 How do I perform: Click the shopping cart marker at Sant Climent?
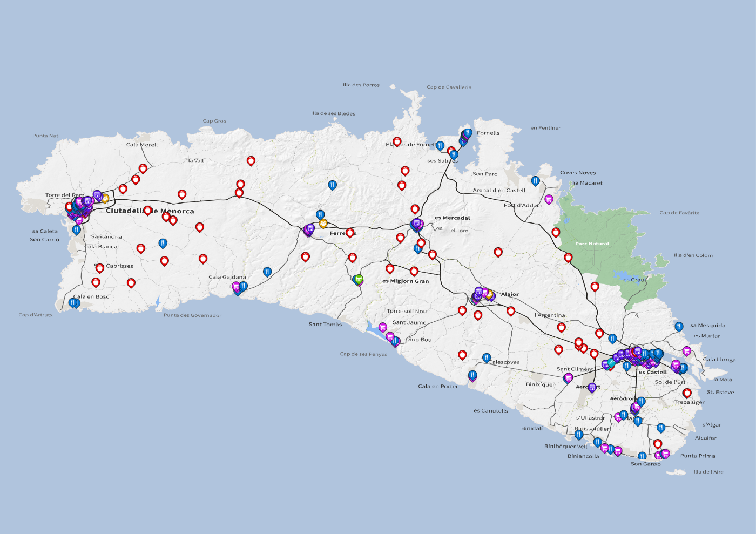coord(568,377)
